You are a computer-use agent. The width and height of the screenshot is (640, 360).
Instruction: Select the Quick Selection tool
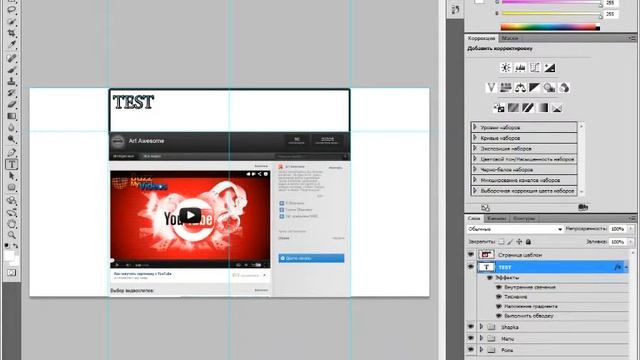point(11,21)
